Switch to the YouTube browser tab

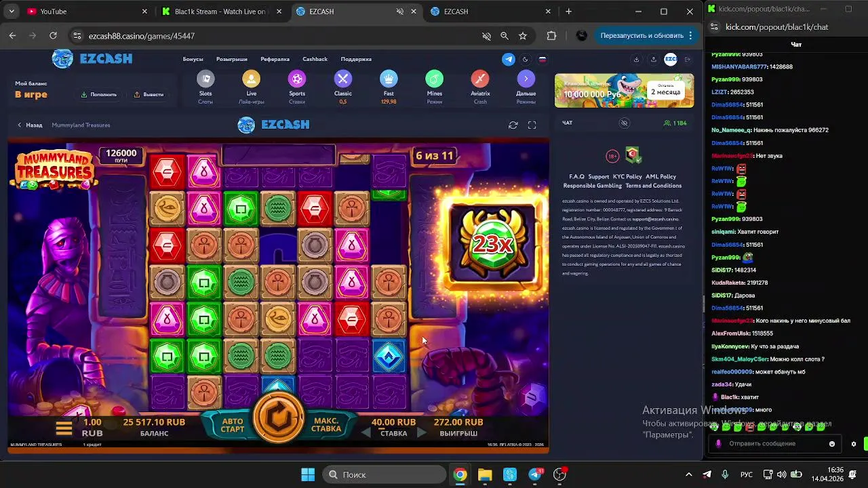[x=87, y=12]
